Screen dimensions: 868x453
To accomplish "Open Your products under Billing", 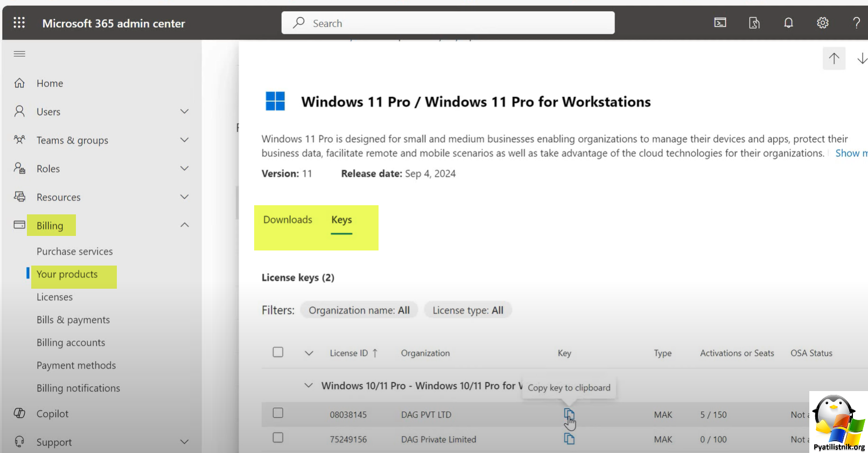I will point(67,274).
